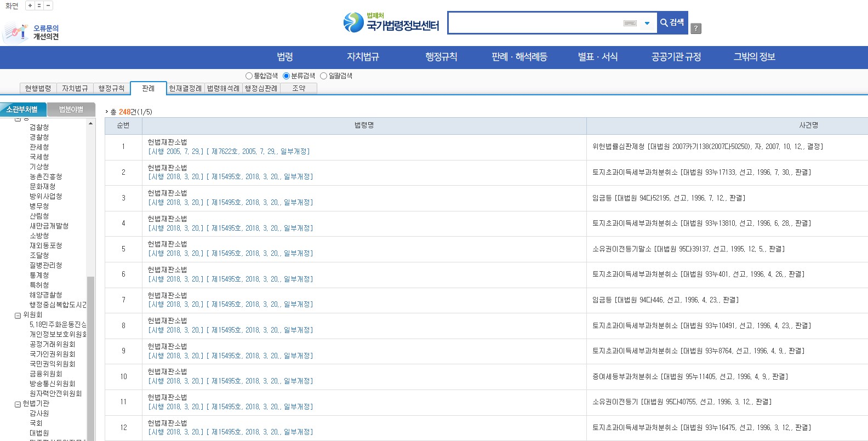Image resolution: width=868 pixels, height=441 pixels.
Task: Switch to the 법령해석례 tab
Action: [223, 88]
